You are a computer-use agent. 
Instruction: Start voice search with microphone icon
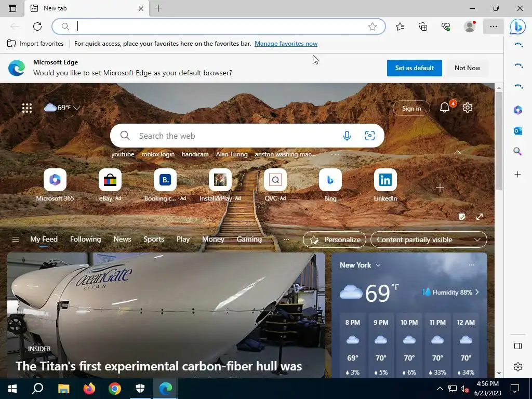tap(347, 136)
